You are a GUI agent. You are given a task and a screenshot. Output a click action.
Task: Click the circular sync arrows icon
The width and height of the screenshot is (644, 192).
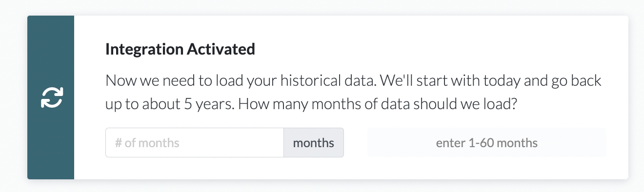point(51,97)
